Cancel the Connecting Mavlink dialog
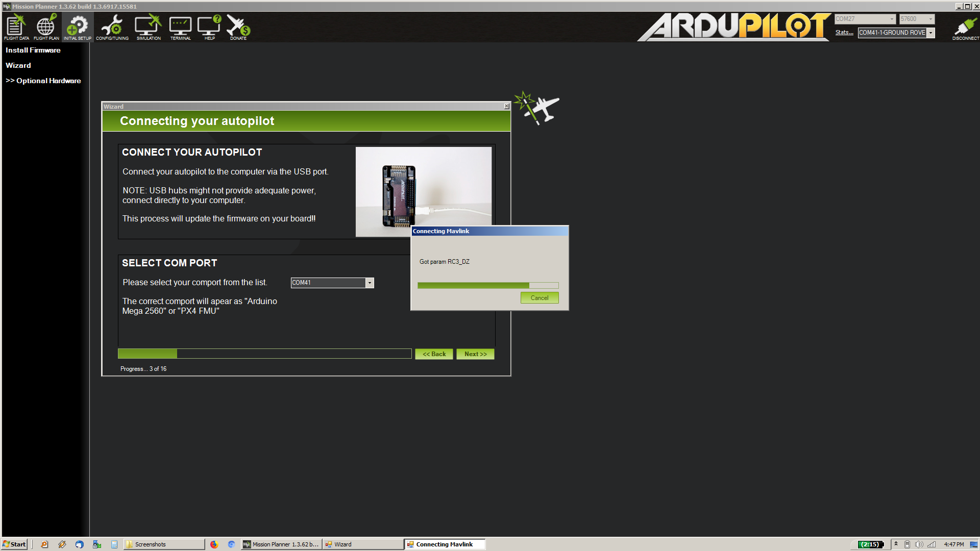The height and width of the screenshot is (551, 980). [x=540, y=298]
